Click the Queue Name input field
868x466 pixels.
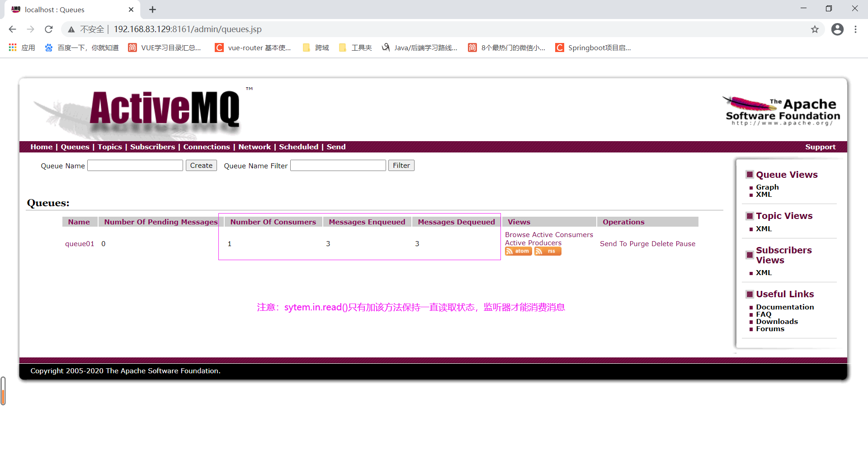pos(135,166)
